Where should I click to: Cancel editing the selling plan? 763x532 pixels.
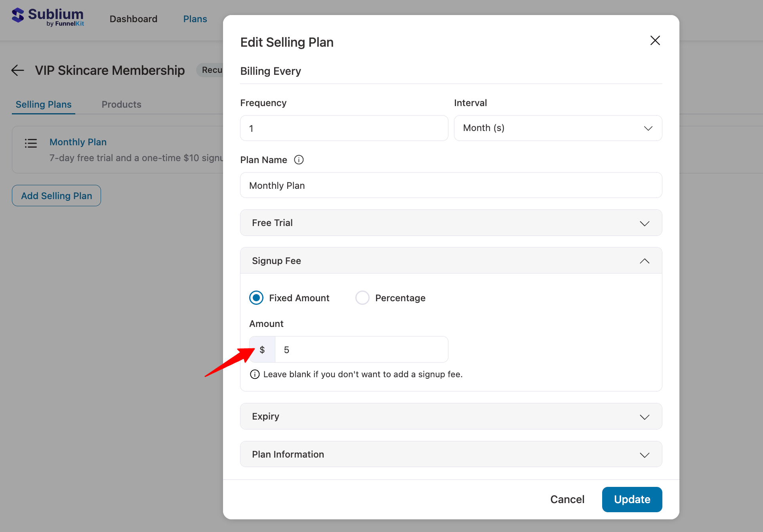tap(567, 499)
